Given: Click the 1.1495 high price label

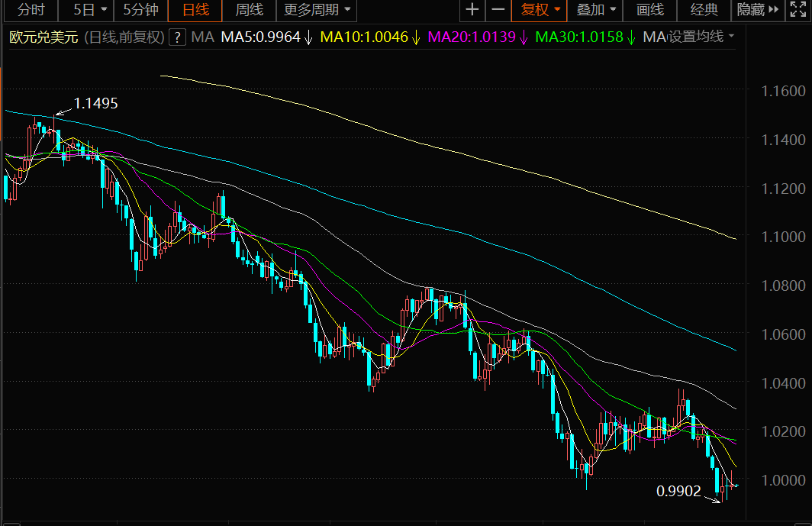Looking at the screenshot, I should pos(96,103).
